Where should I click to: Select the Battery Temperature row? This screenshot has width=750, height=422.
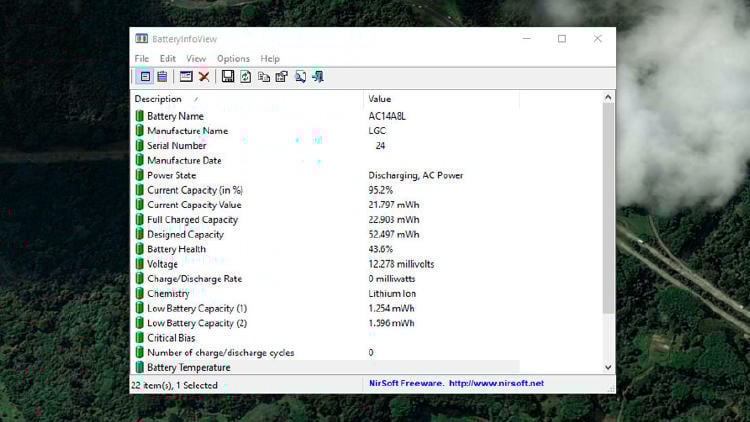coord(325,367)
